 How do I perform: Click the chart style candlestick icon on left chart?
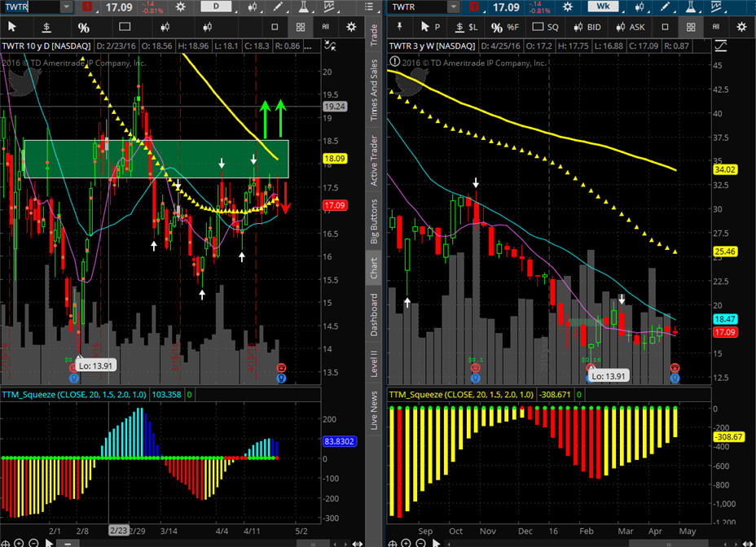(253, 7)
